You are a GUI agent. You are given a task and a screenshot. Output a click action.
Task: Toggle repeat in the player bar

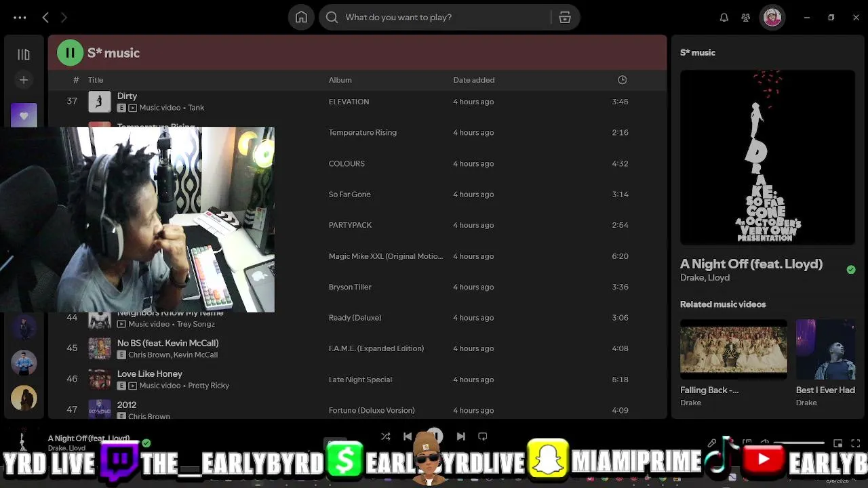[483, 436]
